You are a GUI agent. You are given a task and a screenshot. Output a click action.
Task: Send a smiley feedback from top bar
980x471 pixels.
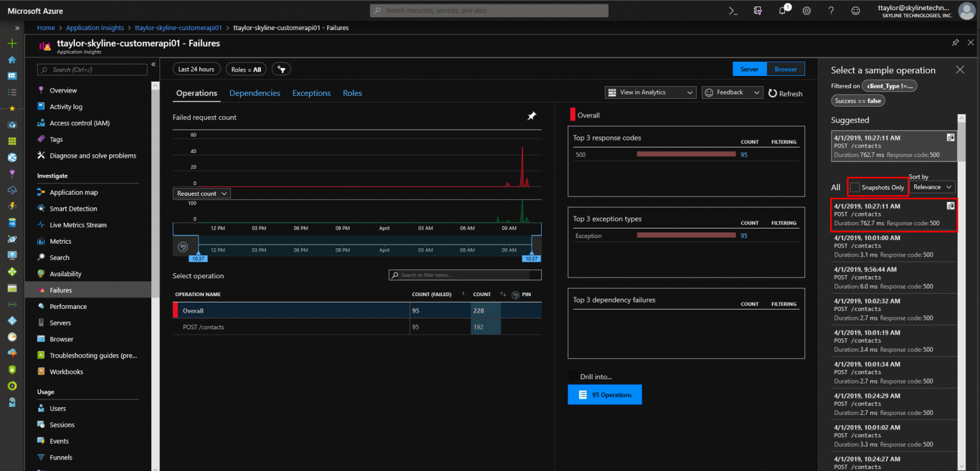(856, 10)
